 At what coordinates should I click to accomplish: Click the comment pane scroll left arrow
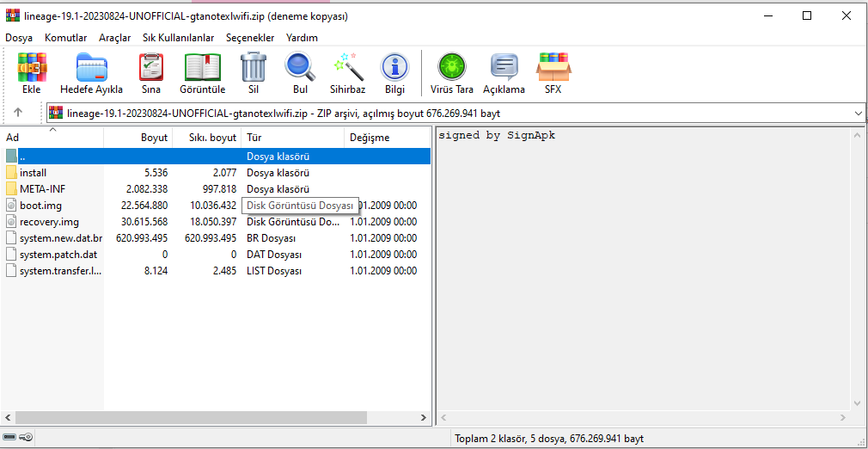(x=443, y=417)
